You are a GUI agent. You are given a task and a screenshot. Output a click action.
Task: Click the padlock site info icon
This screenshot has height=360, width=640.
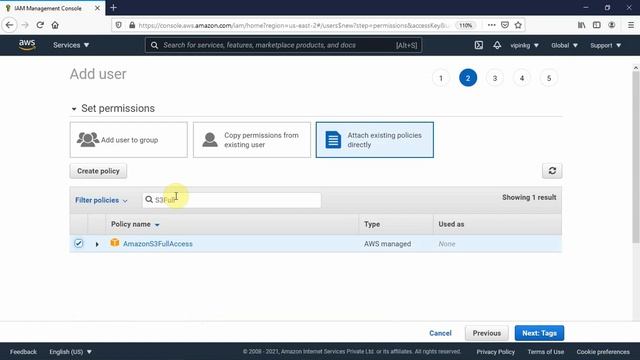[132, 25]
